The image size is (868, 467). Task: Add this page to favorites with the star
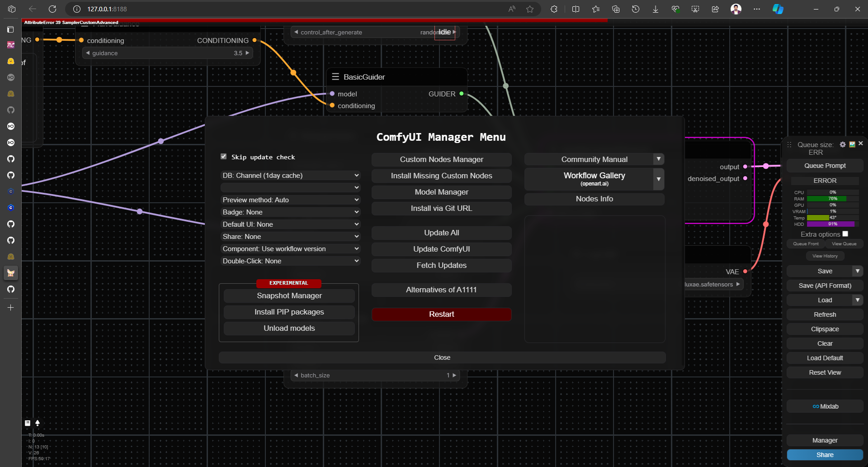point(530,9)
